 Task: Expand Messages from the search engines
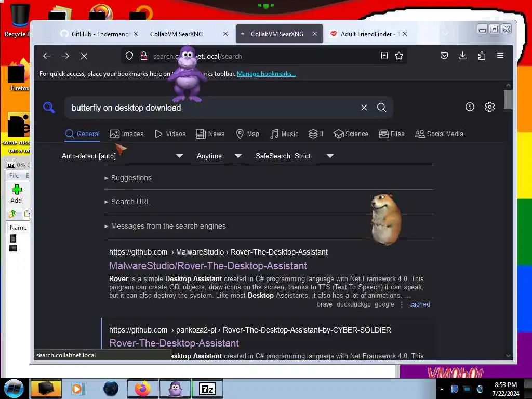pyautogui.click(x=165, y=226)
